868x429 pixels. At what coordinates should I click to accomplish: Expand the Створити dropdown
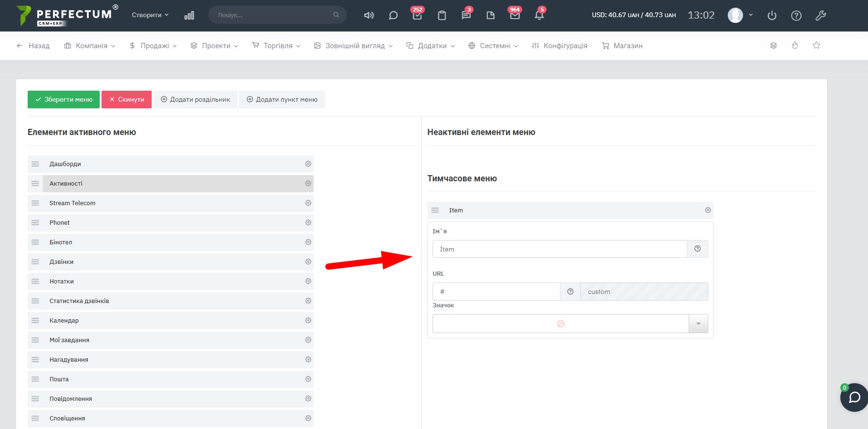click(x=150, y=15)
